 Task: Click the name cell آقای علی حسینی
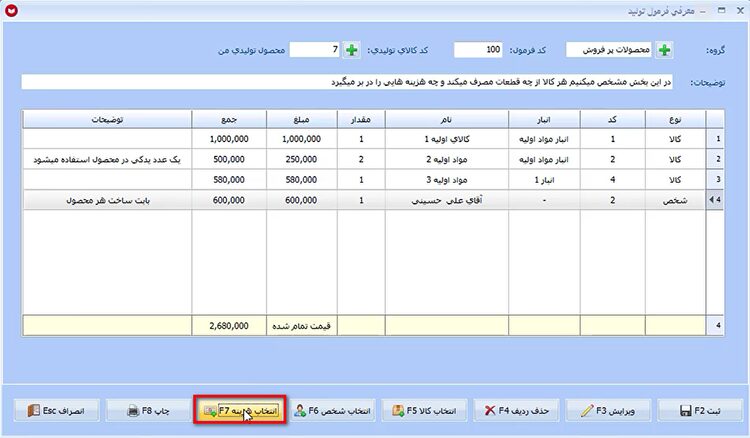pyautogui.click(x=446, y=200)
